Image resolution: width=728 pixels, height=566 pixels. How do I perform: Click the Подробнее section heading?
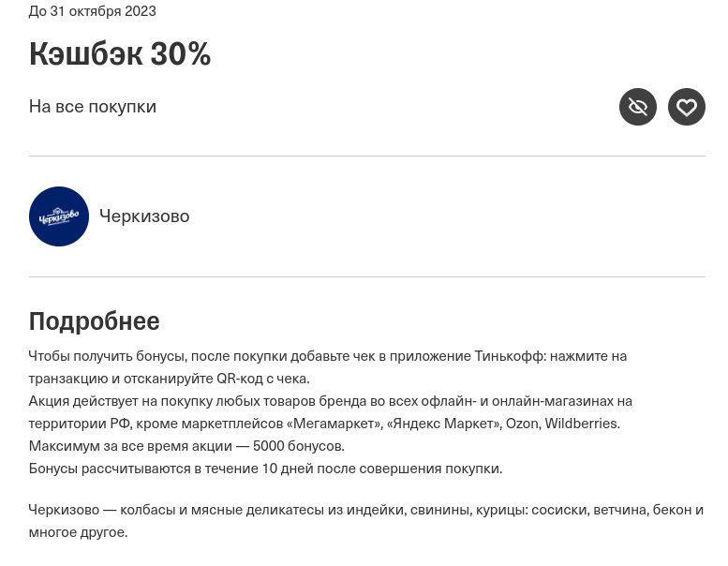[x=95, y=321]
